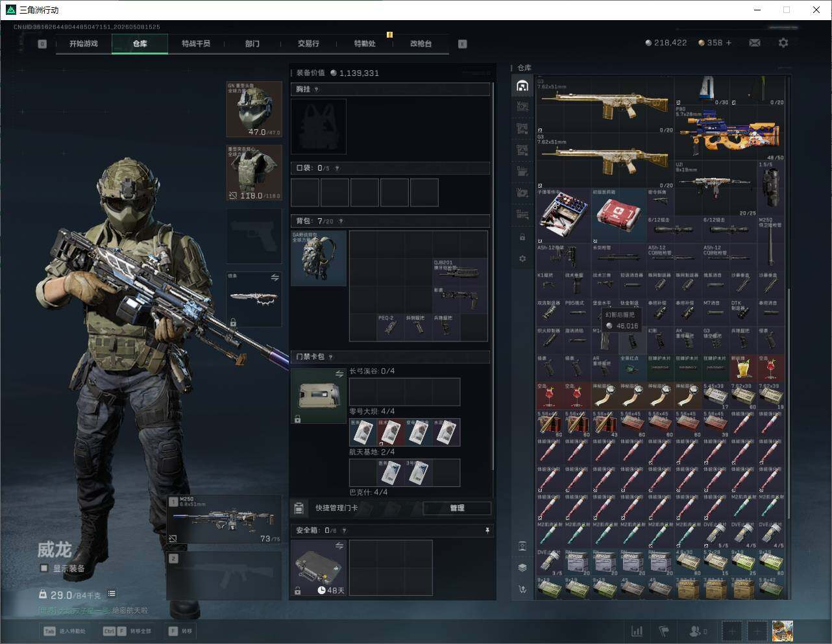
Task: Click the 218,422 currency balance
Action: tap(666, 43)
